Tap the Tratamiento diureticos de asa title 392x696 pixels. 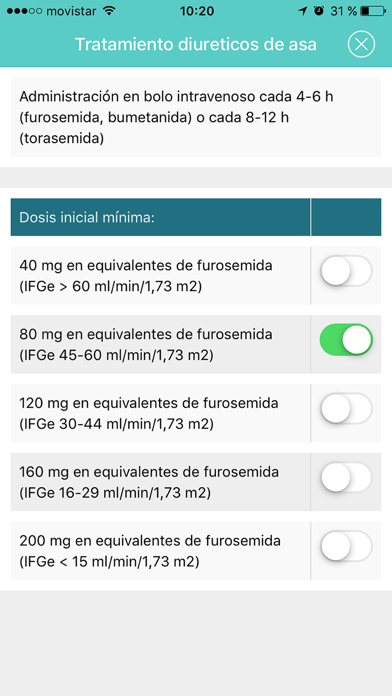click(x=196, y=44)
